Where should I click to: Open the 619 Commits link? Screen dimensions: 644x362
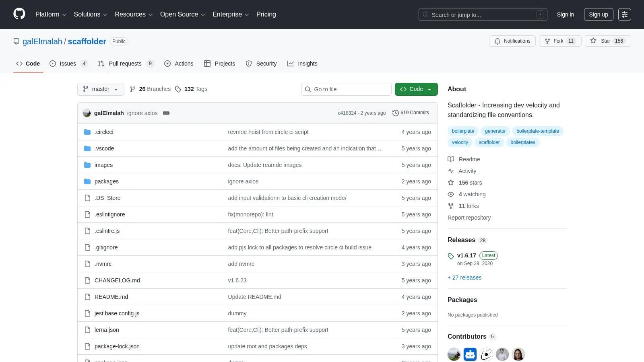[x=411, y=113]
